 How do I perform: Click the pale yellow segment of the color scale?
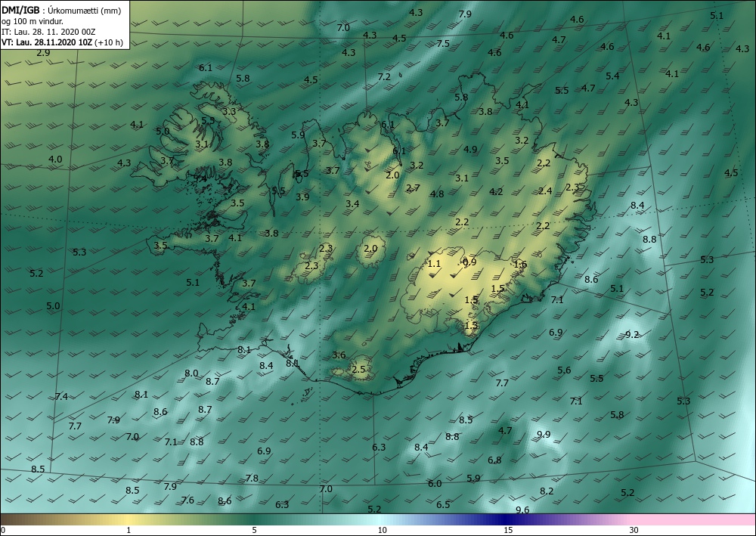pyautogui.click(x=129, y=519)
